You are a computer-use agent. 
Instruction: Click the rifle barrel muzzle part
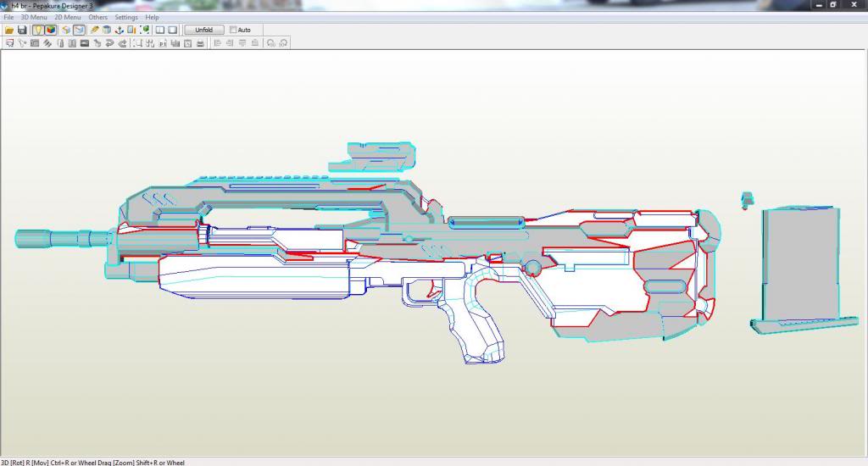[x=64, y=239]
